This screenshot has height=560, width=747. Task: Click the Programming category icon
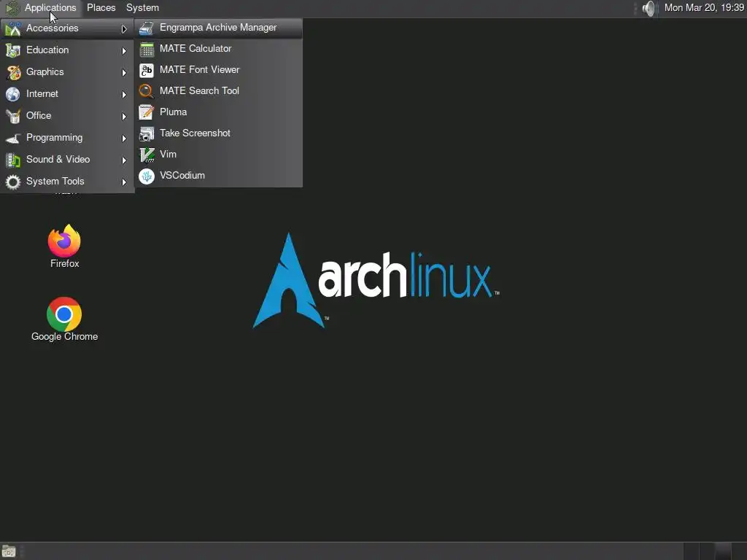click(13, 138)
